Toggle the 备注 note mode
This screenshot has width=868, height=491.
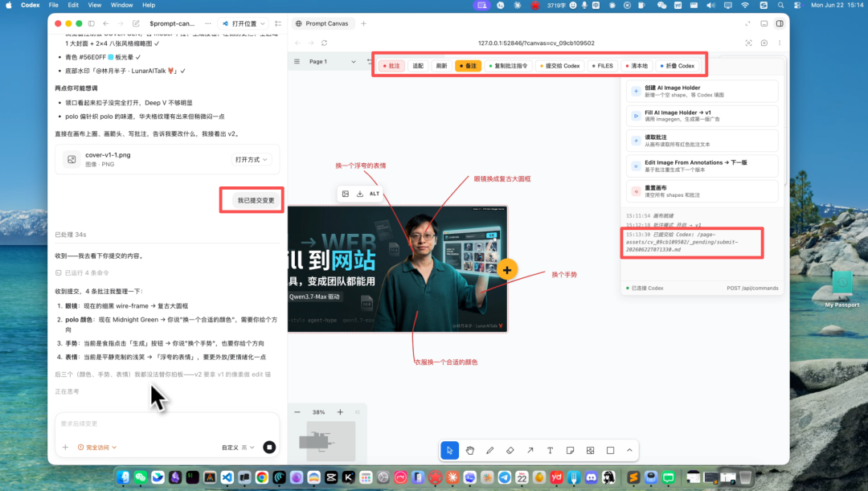469,66
